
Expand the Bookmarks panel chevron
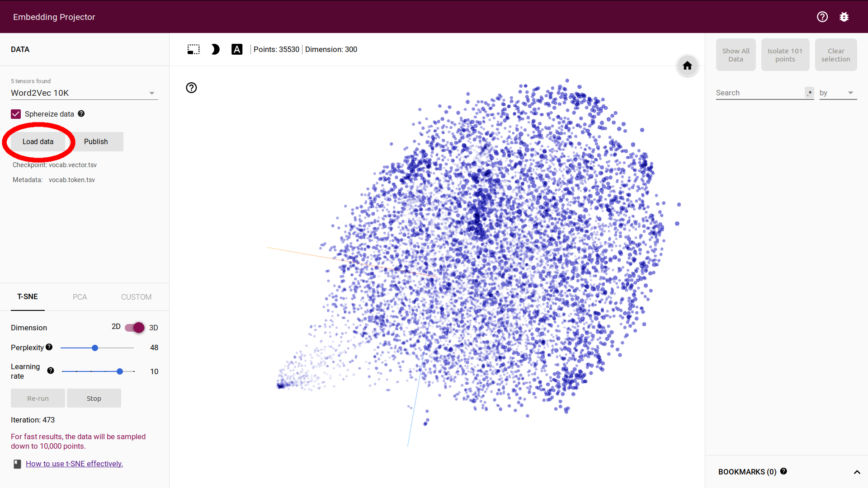coord(857,472)
